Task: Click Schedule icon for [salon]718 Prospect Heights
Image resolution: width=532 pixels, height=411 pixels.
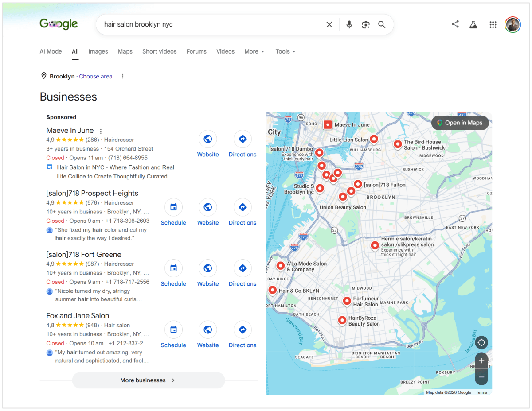Action: point(173,207)
